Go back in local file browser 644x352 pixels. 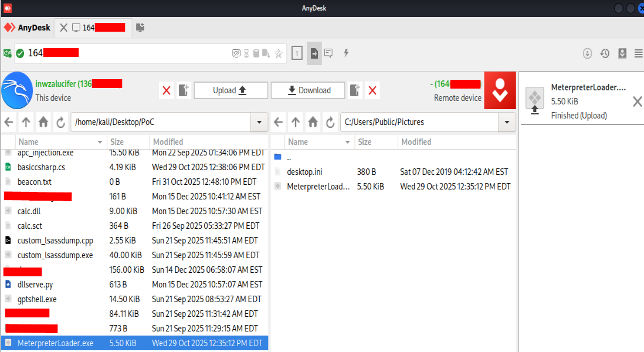pyautogui.click(x=9, y=122)
